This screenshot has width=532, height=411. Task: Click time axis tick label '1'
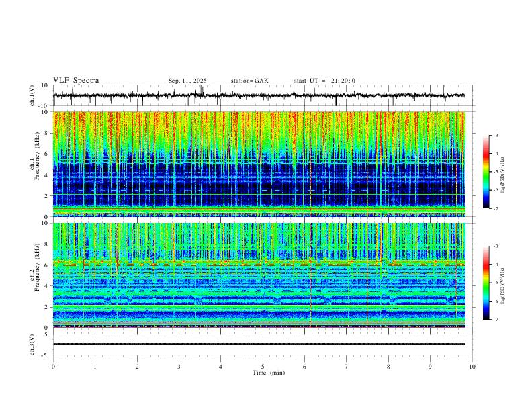pos(95,367)
